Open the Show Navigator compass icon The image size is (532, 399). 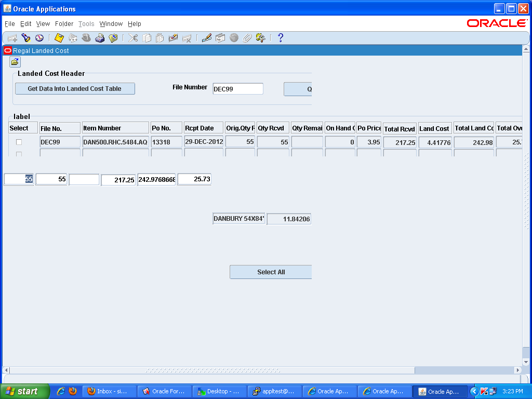(39, 38)
